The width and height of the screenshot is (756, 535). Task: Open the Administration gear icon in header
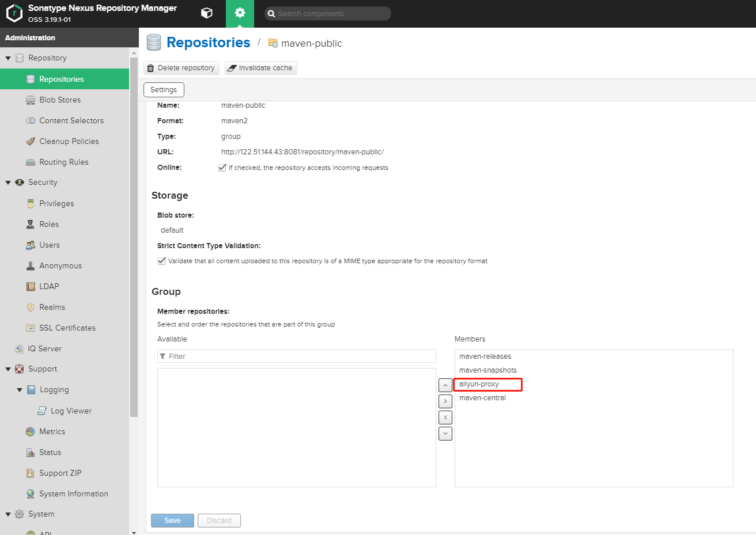point(240,13)
